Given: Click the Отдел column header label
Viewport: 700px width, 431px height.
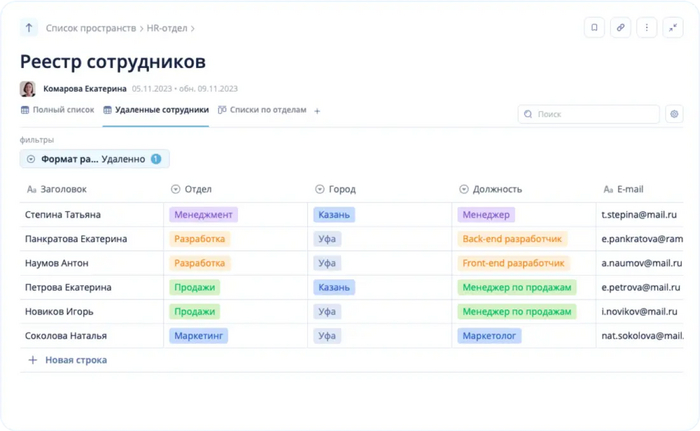Looking at the screenshot, I should click(x=198, y=189).
